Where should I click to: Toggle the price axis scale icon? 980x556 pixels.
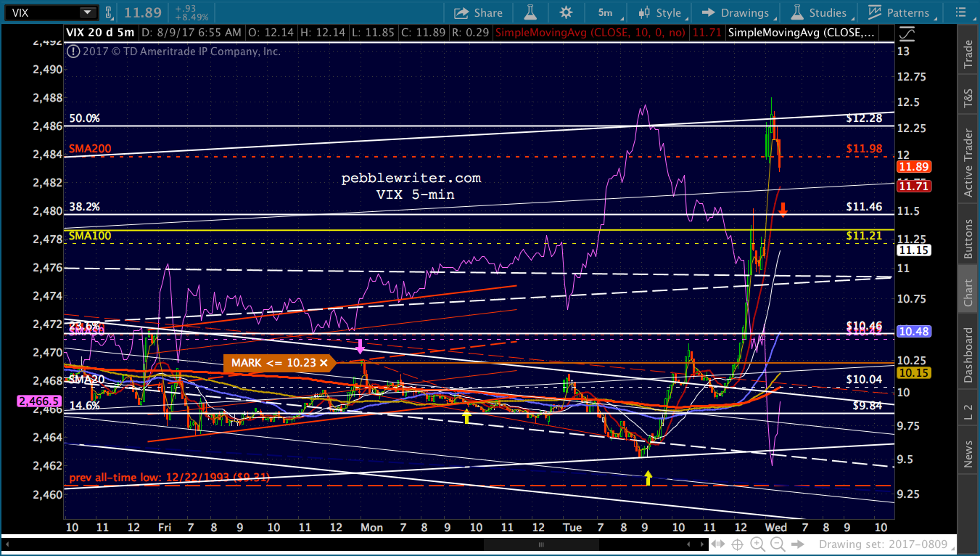[906, 34]
